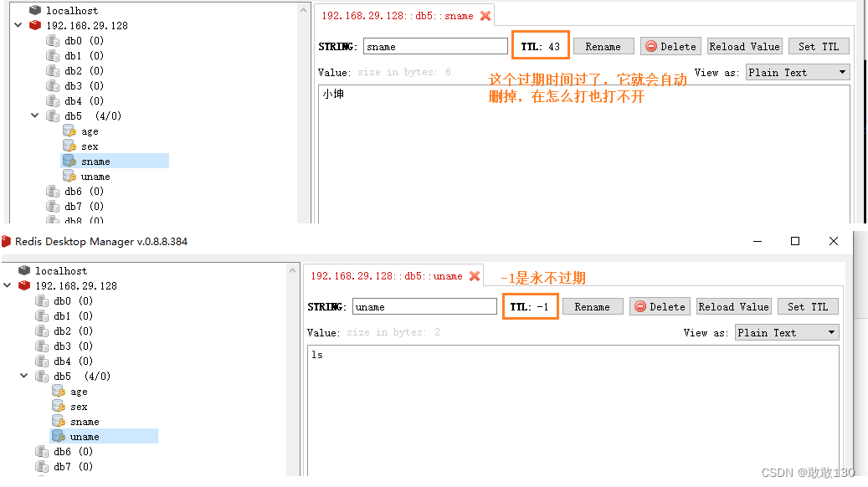Screen dimensions: 868x487
Task: Delete the sname key
Action: click(x=671, y=47)
